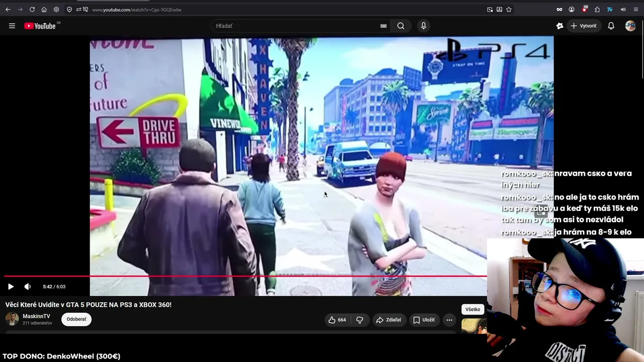Viewport: 644px width, 362px height.
Task: Go back with the browser back arrow
Action: [8, 10]
